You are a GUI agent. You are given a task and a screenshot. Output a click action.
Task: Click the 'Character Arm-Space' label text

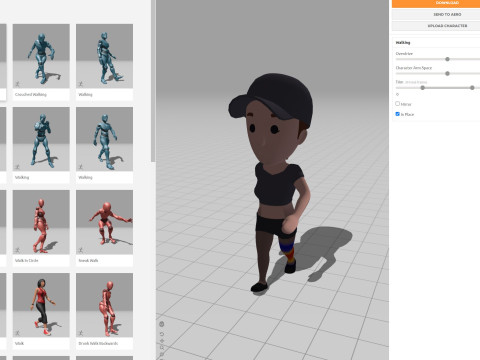pos(414,68)
